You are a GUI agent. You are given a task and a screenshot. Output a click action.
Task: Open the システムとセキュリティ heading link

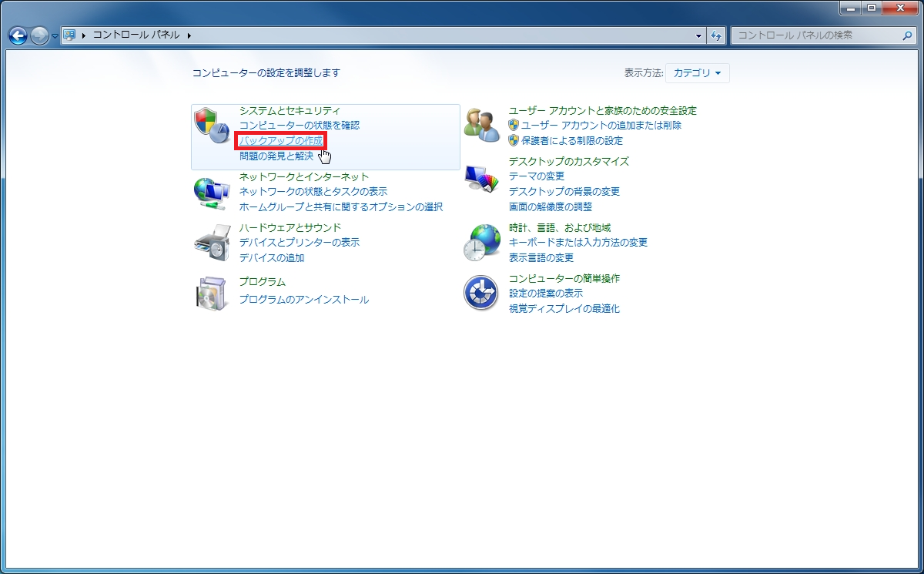pos(290,111)
